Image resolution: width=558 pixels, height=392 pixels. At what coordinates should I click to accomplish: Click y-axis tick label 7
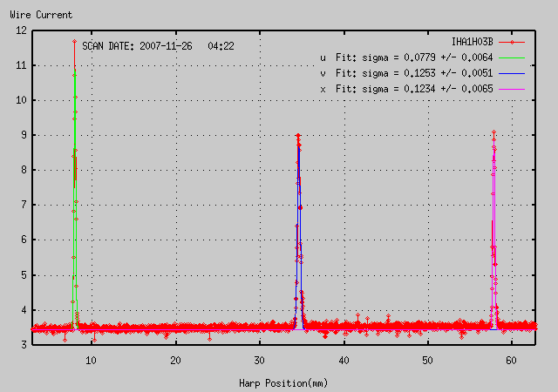coord(24,205)
